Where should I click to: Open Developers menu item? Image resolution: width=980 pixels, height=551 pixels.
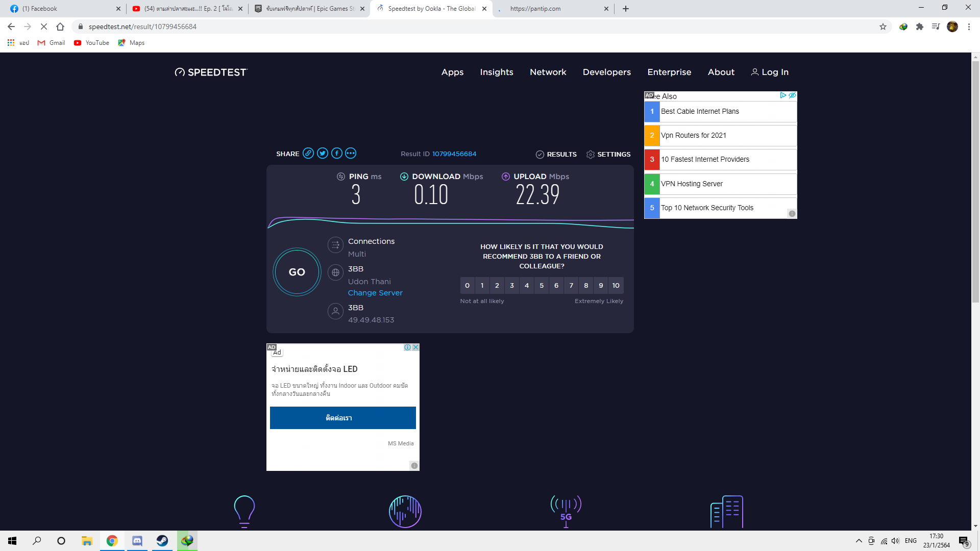click(x=607, y=72)
